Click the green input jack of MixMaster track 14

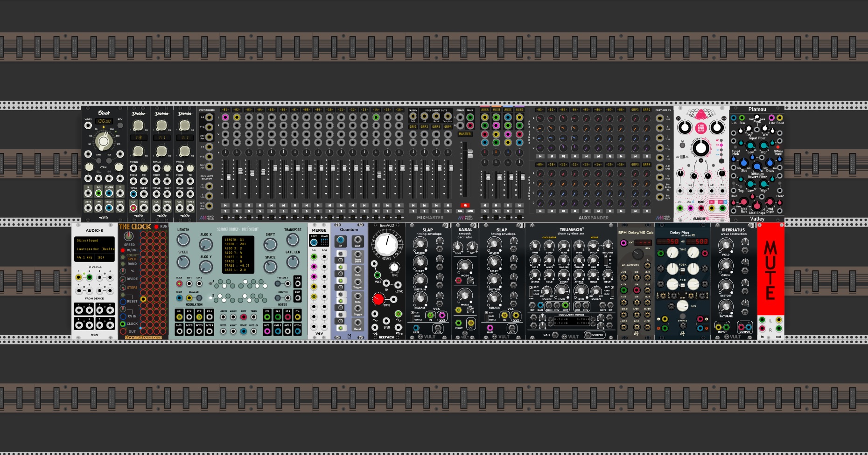376,117
